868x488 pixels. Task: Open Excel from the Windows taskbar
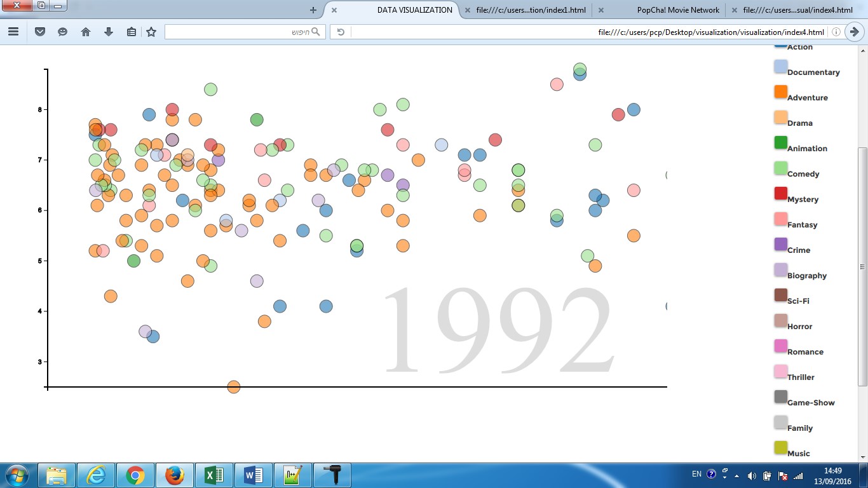click(214, 475)
